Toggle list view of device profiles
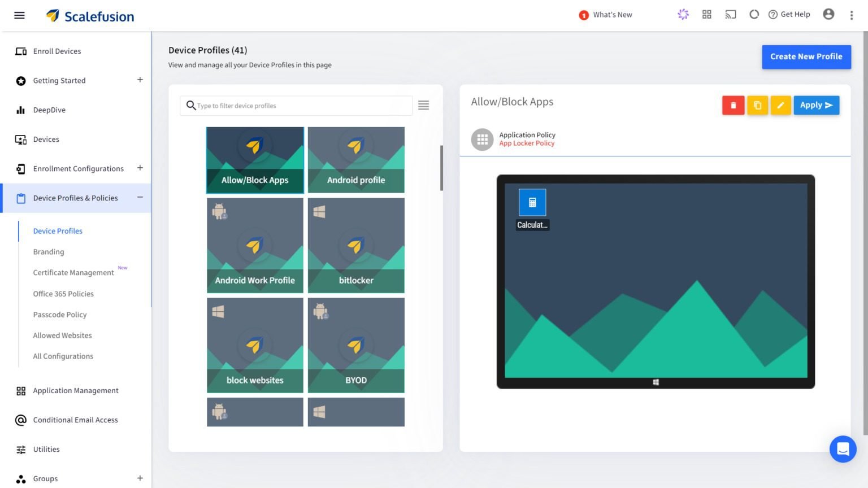This screenshot has height=488, width=868. click(x=423, y=106)
